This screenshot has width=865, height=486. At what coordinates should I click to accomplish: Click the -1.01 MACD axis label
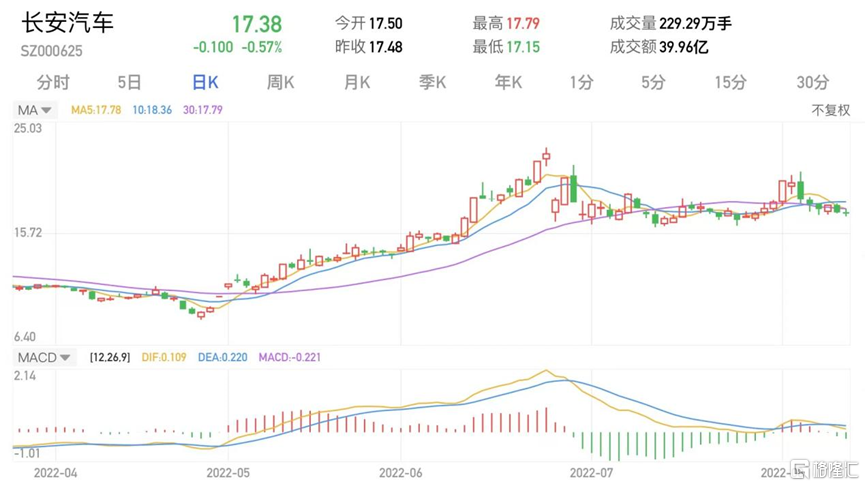tap(27, 453)
